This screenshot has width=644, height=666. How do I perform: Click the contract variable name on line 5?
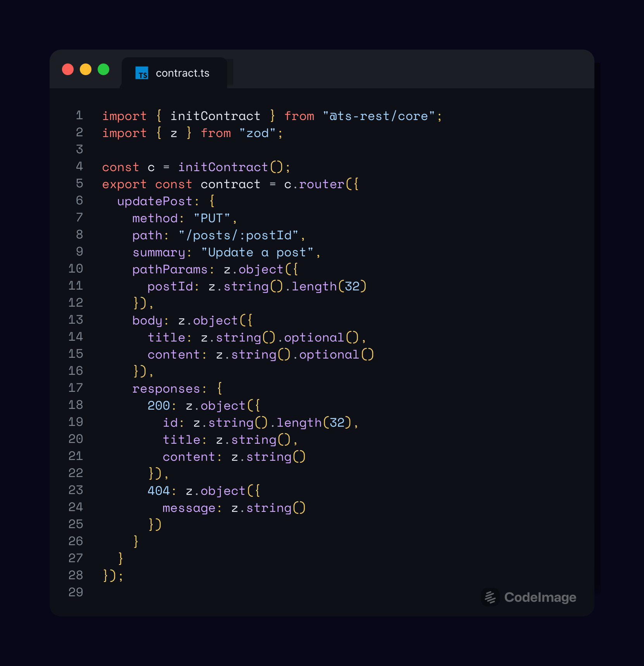[x=231, y=184]
